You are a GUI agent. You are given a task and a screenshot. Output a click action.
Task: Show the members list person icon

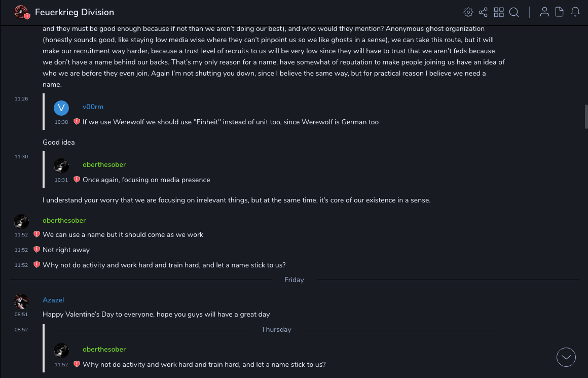click(x=544, y=12)
